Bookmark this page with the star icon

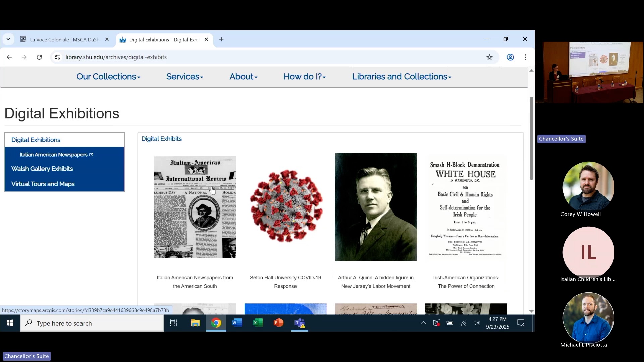(489, 57)
